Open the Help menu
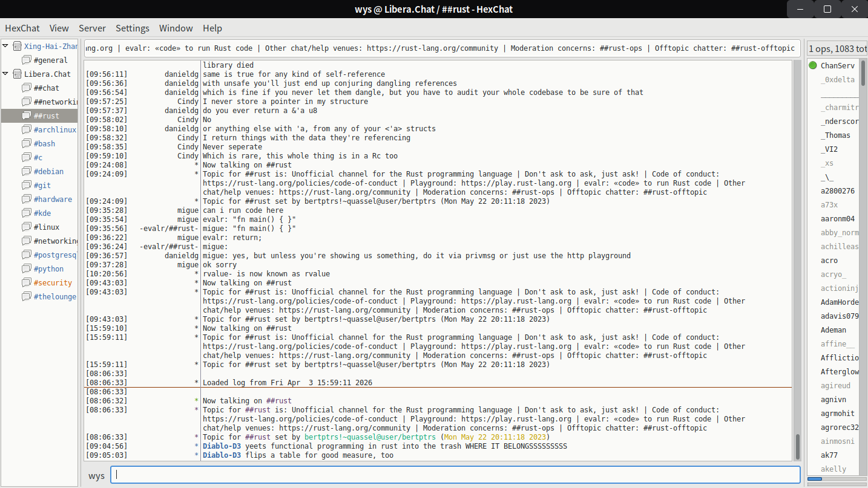 point(212,28)
